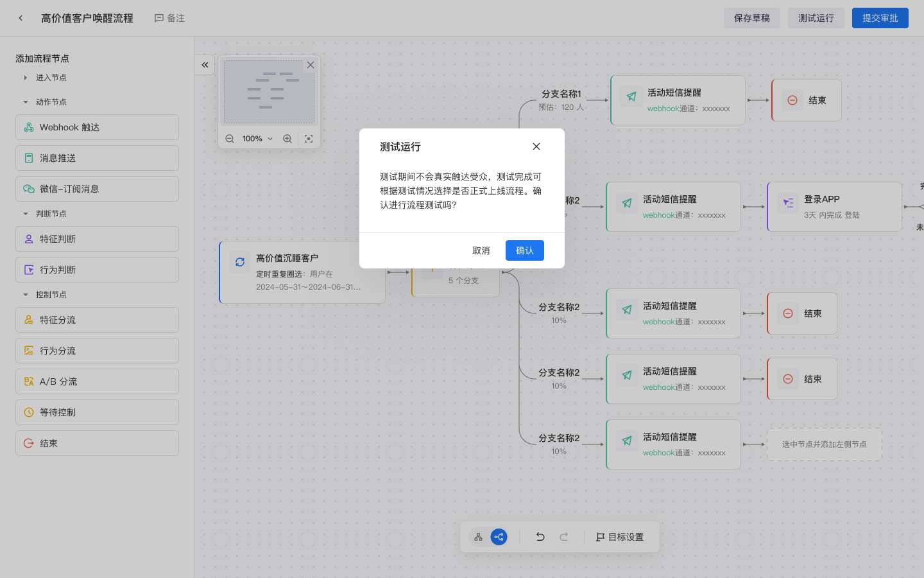
Task: Select the 微信-订阅消息 node
Action: [97, 189]
